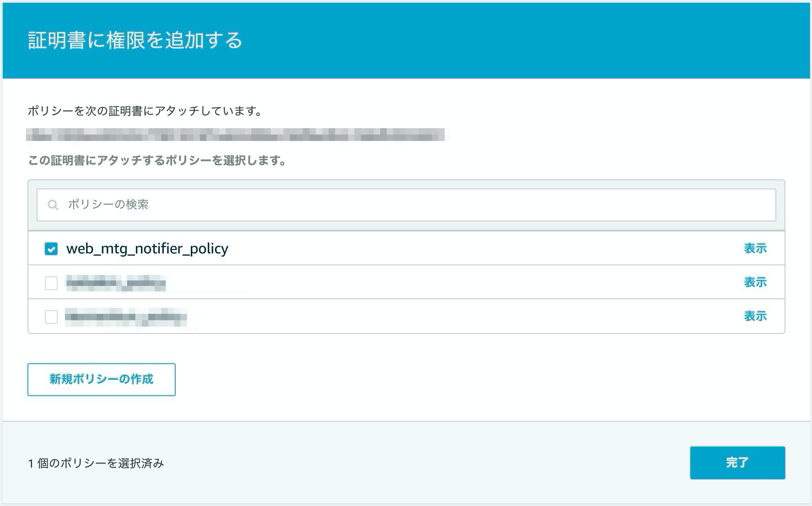The height and width of the screenshot is (506, 812).
Task: Click 表示 on the second policy row
Action: pos(755,282)
